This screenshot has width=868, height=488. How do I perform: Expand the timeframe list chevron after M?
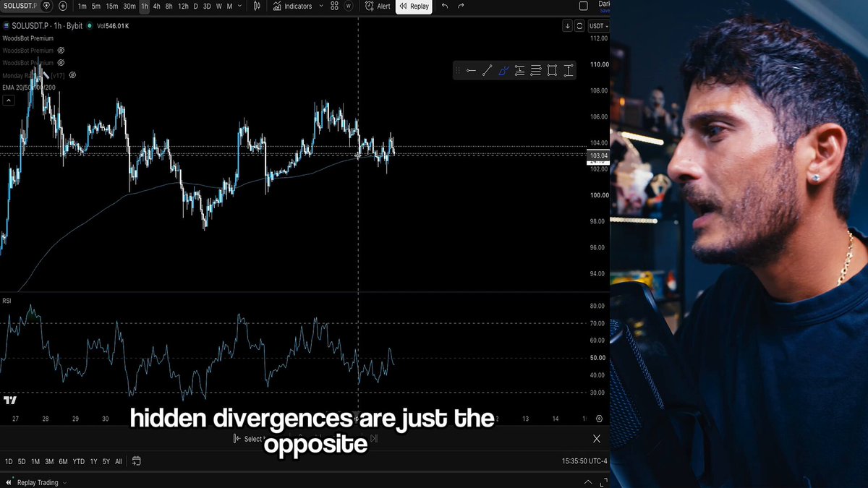239,7
